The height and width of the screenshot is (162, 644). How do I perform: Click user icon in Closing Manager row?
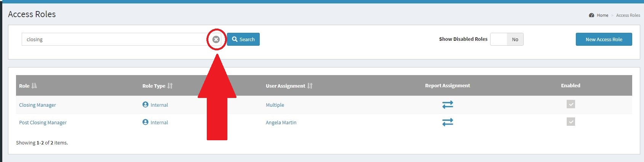point(145,104)
